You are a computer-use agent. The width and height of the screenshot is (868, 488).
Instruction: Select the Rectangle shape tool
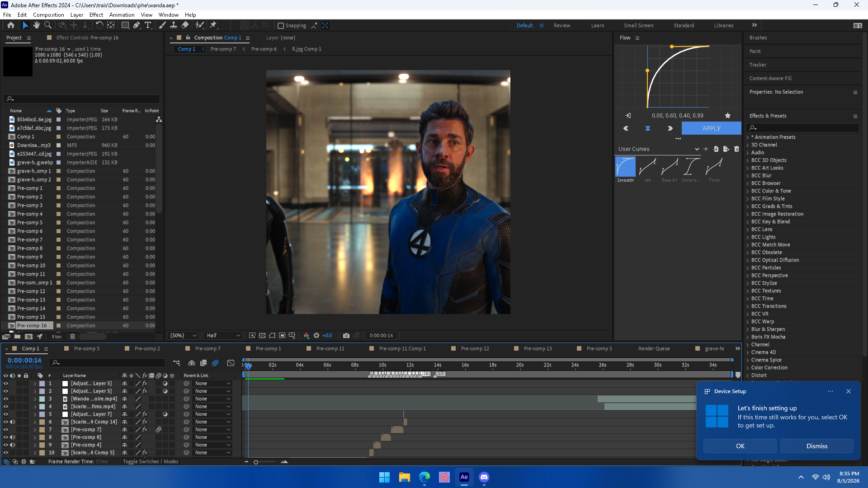tap(125, 25)
